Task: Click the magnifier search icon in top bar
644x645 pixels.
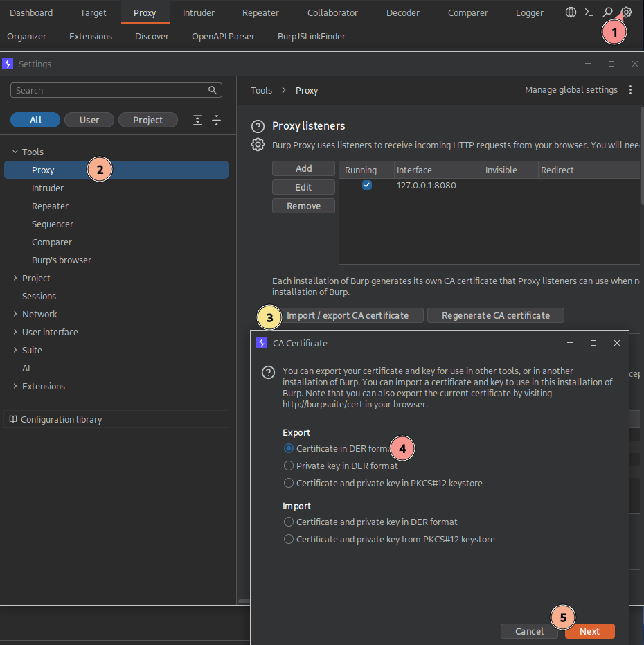Action: click(x=607, y=12)
